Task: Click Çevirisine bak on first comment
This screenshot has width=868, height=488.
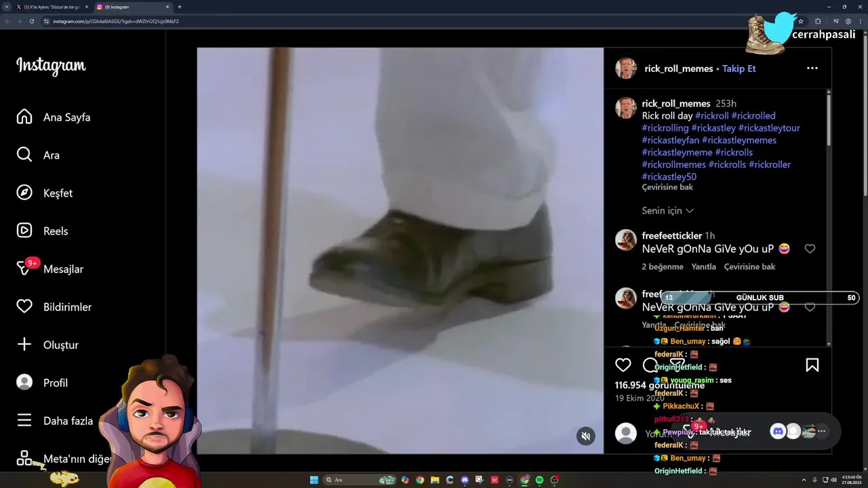Action: [750, 266]
